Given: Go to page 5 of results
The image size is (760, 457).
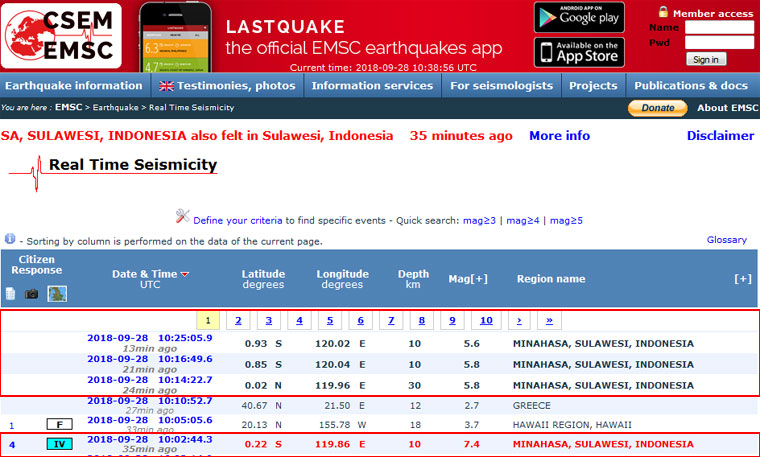Looking at the screenshot, I should [330, 321].
